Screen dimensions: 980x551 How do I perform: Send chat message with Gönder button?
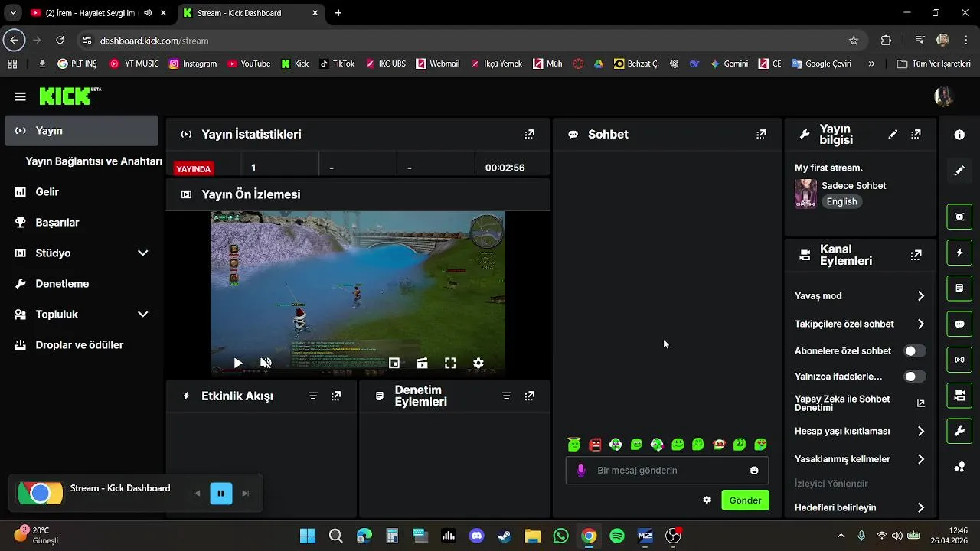tap(745, 500)
